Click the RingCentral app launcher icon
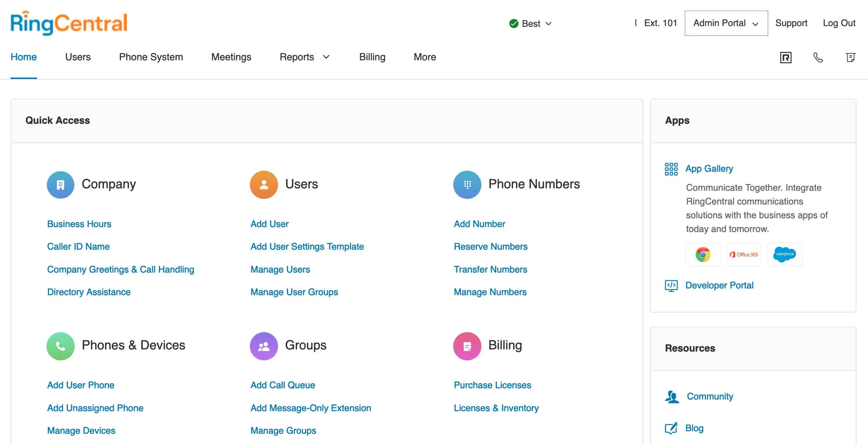The height and width of the screenshot is (445, 868). coord(785,57)
